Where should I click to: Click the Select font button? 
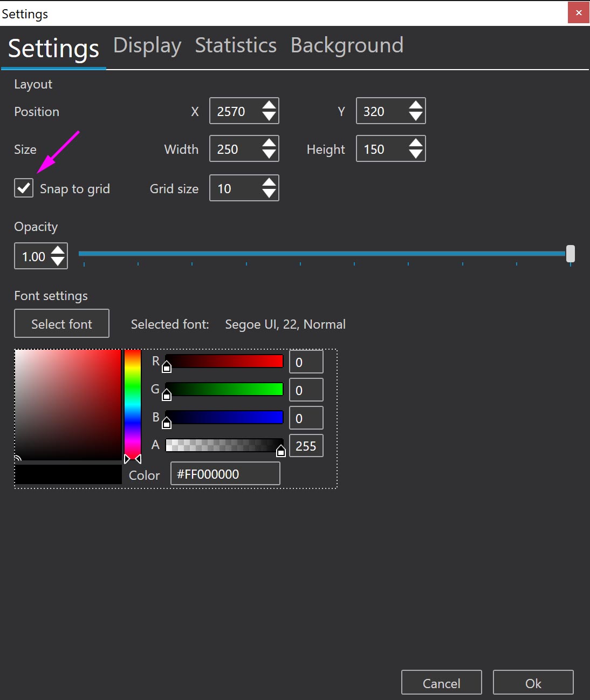pyautogui.click(x=61, y=324)
